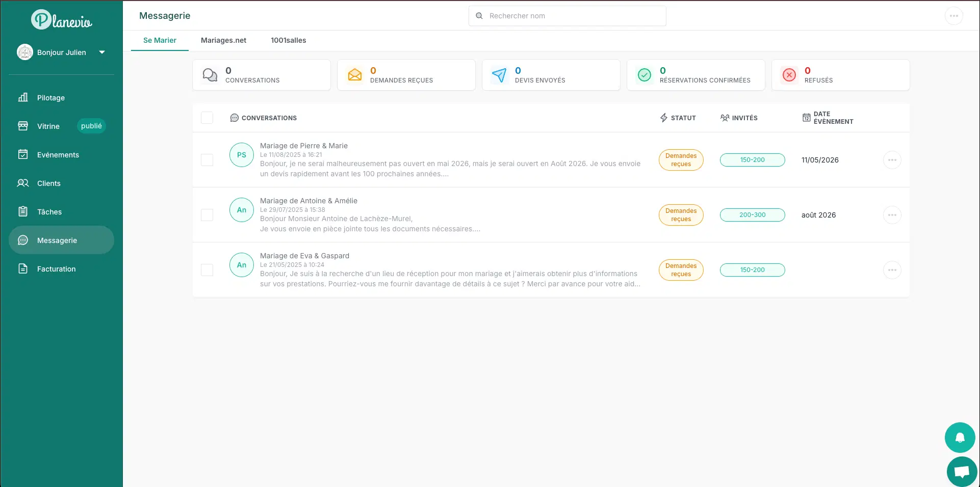Screen dimensions: 980x487
Task: Click the Demandes reçues status badge for Eva & Gaspard
Action: click(681, 269)
